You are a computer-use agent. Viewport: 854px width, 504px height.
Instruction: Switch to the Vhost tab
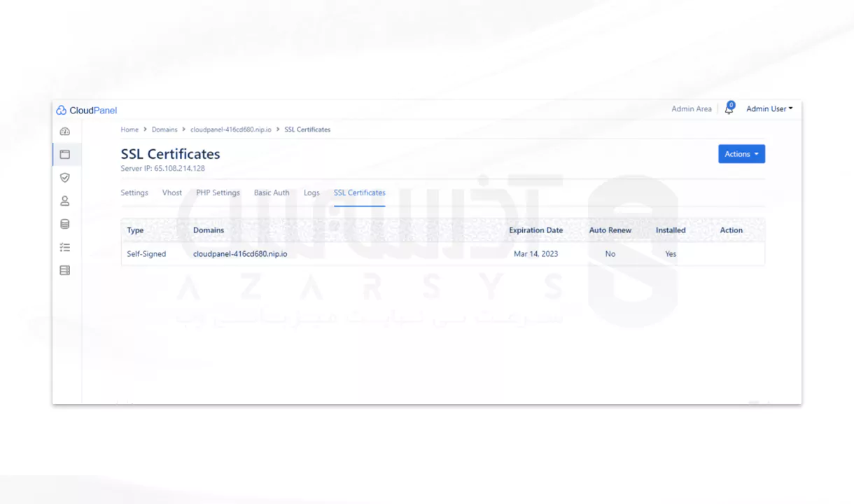pos(172,192)
